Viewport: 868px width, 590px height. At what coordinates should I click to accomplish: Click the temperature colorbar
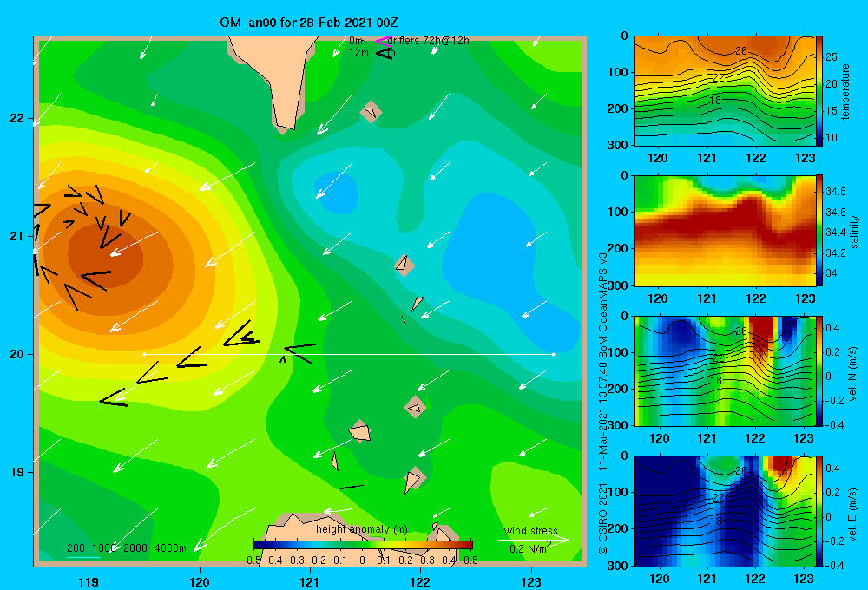pos(819,91)
